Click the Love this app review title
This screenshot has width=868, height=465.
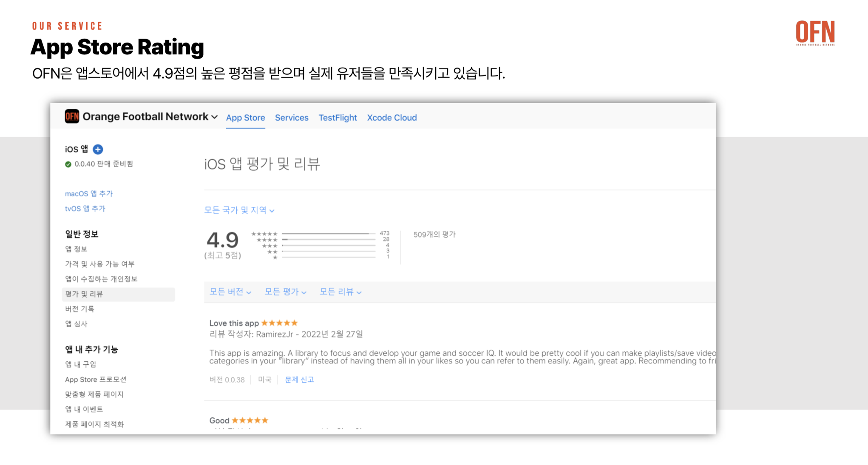(x=234, y=323)
